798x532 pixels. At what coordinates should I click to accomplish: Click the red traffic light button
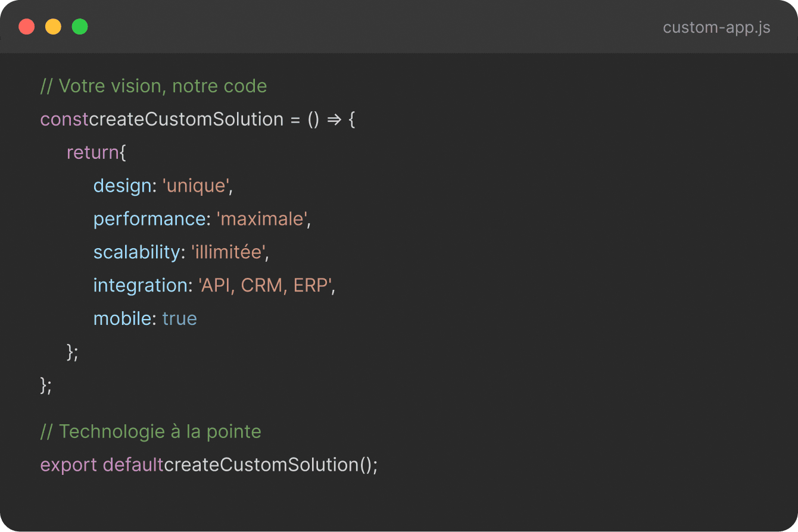(x=26, y=27)
